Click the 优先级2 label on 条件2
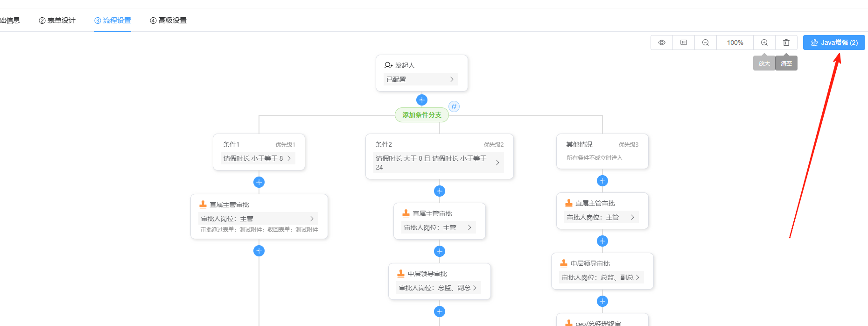Viewport: 868px width, 326px height. click(494, 145)
